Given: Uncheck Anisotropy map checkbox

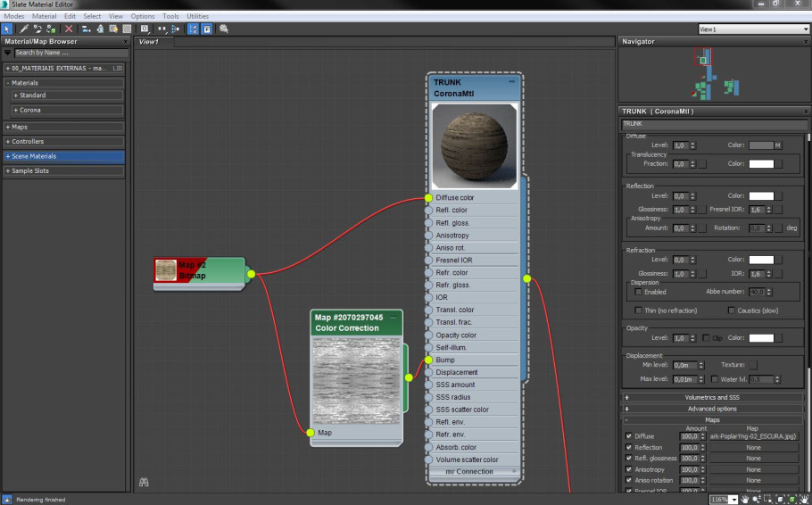Looking at the screenshot, I should click(629, 469).
